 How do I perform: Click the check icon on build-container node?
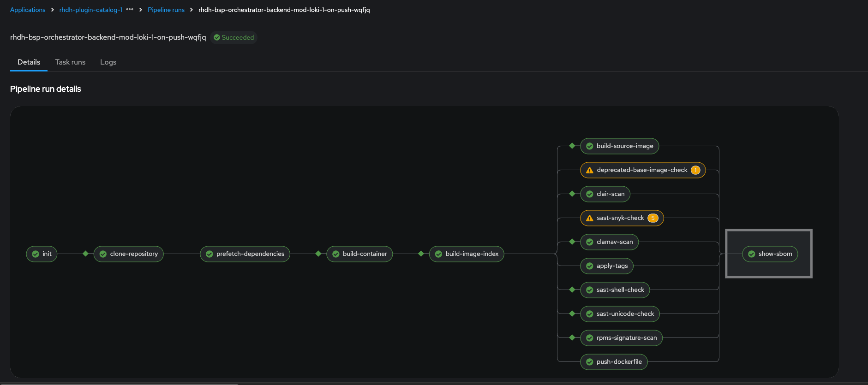point(336,254)
